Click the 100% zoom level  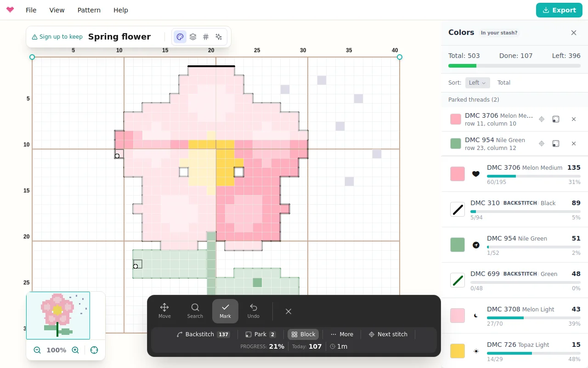57,350
